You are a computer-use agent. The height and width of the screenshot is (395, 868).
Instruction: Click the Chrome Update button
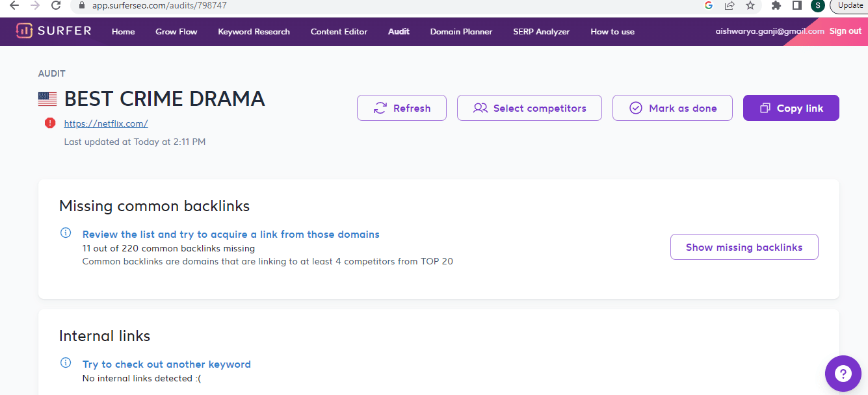pos(849,5)
